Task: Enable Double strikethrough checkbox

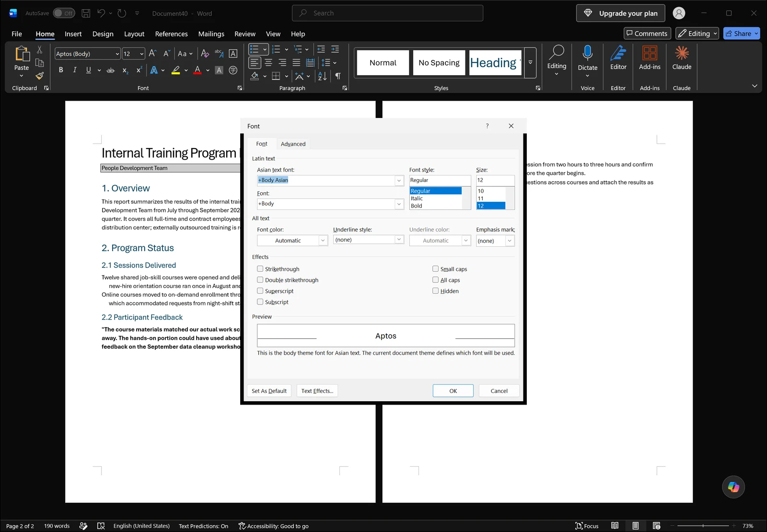Action: (x=260, y=280)
